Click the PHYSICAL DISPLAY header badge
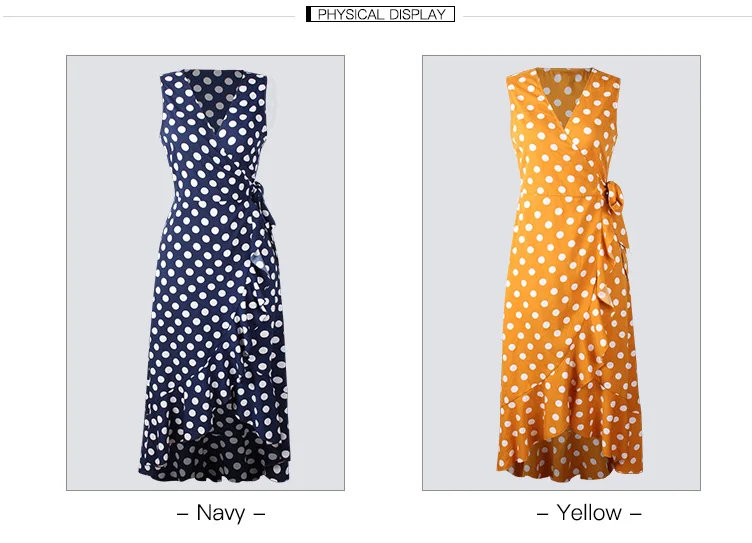Screen dimensions: 752x543 click(x=380, y=14)
